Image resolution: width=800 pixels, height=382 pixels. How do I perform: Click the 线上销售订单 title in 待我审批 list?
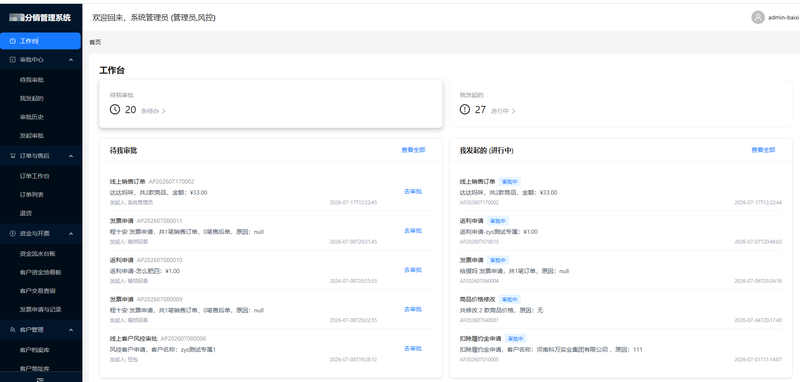point(128,182)
